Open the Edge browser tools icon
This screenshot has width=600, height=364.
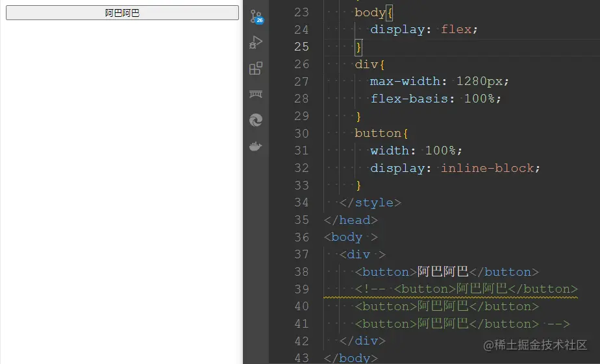point(256,120)
